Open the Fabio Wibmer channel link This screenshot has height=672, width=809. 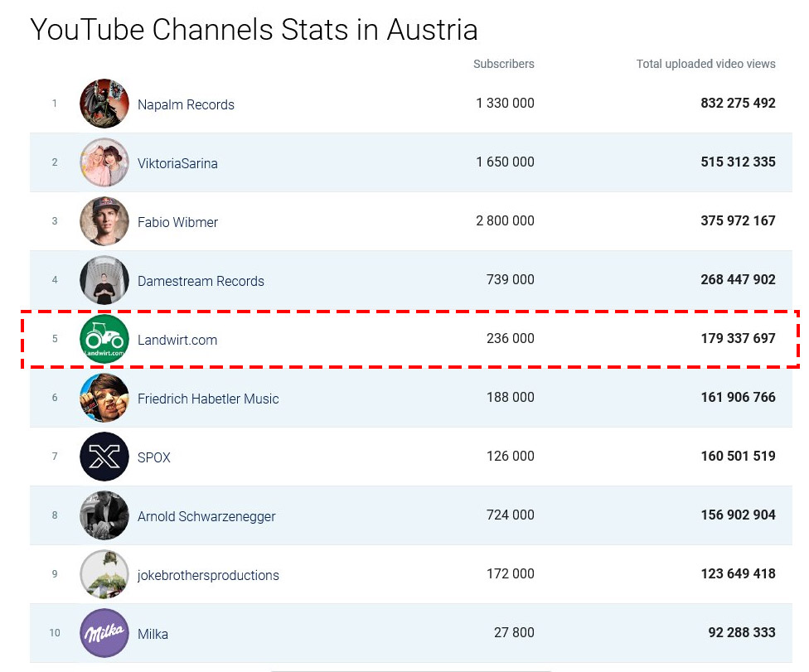point(177,222)
